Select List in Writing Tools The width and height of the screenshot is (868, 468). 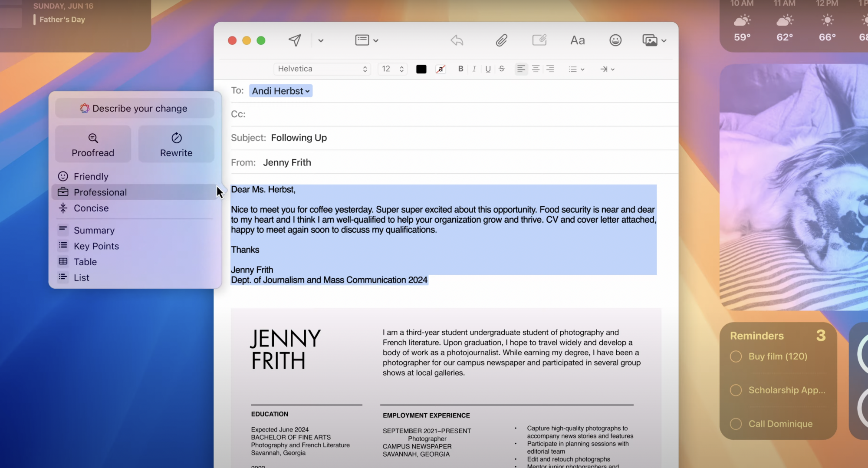point(135,277)
